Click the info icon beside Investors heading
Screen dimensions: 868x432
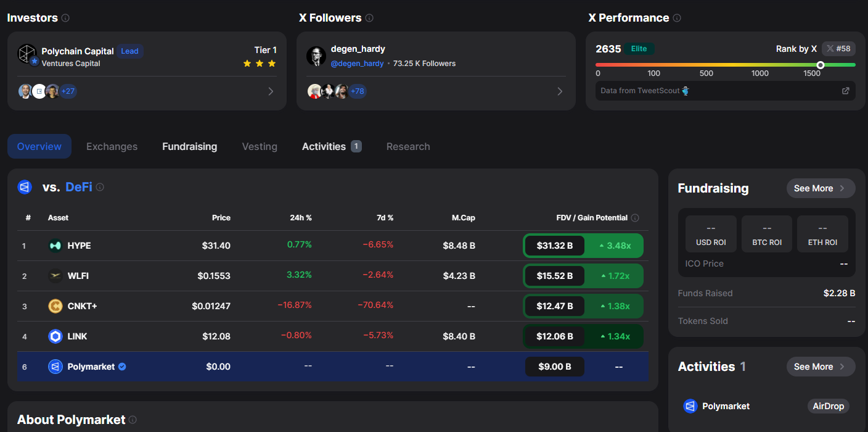(65, 18)
